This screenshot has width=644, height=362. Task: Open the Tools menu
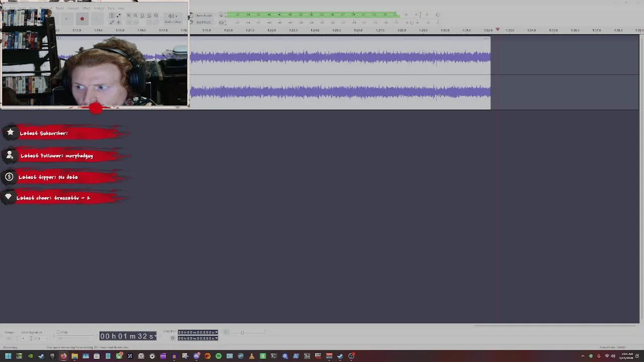(111, 8)
